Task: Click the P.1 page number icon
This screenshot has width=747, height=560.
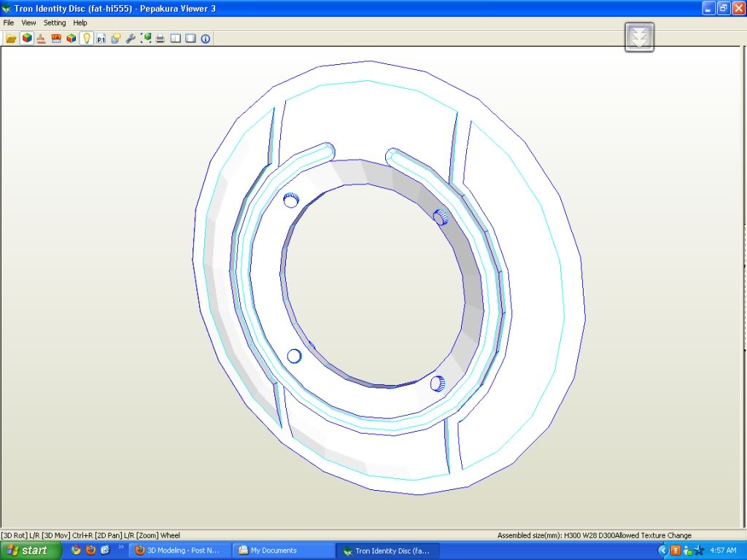Action: [x=101, y=39]
